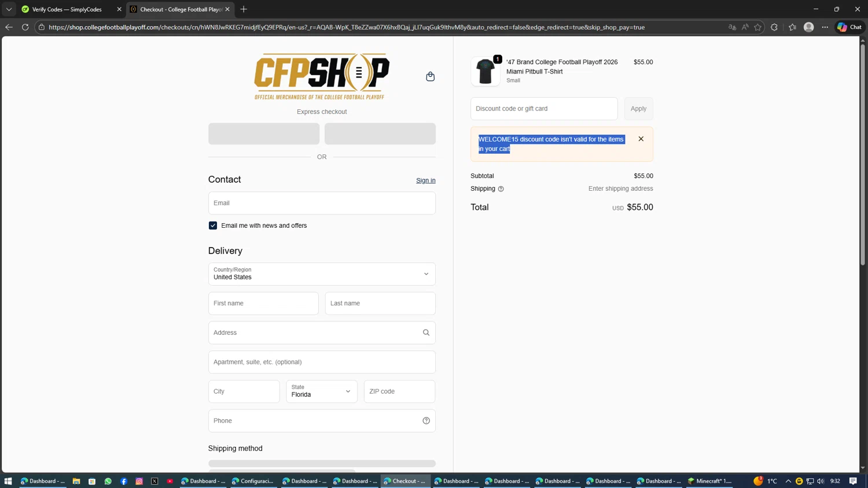
Task: Open Facebook from the taskbar
Action: pos(124,481)
